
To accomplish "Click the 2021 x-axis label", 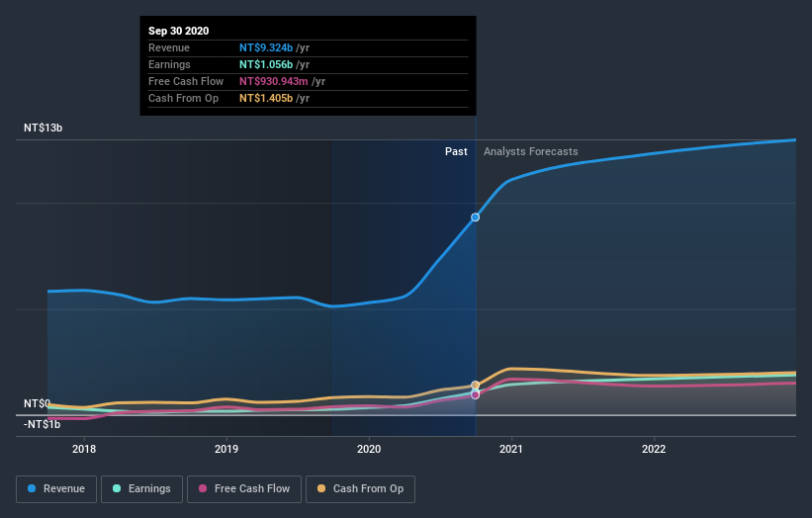I will [x=511, y=449].
